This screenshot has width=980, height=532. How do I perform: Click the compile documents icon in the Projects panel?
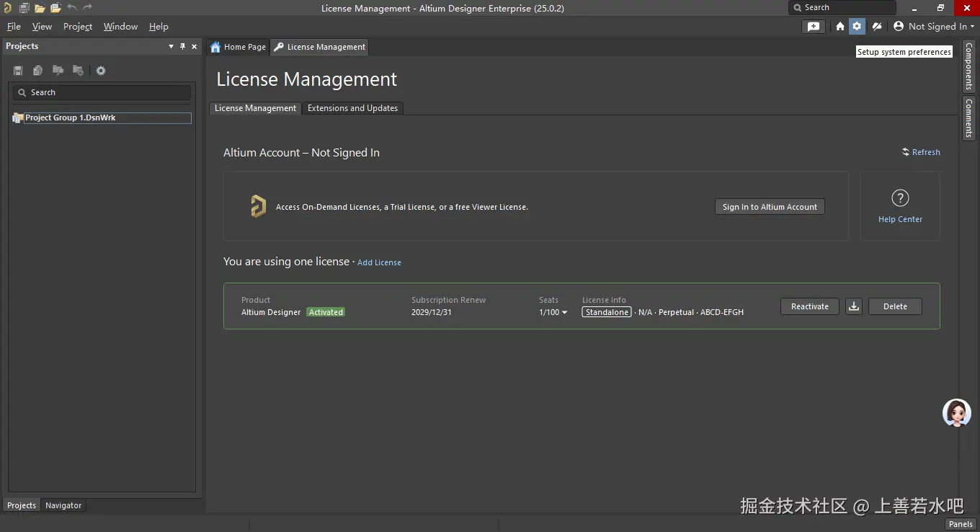(37, 71)
